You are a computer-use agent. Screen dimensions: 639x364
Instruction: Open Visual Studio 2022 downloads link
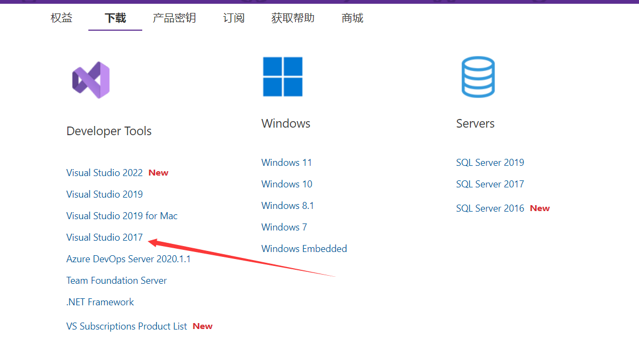(105, 173)
